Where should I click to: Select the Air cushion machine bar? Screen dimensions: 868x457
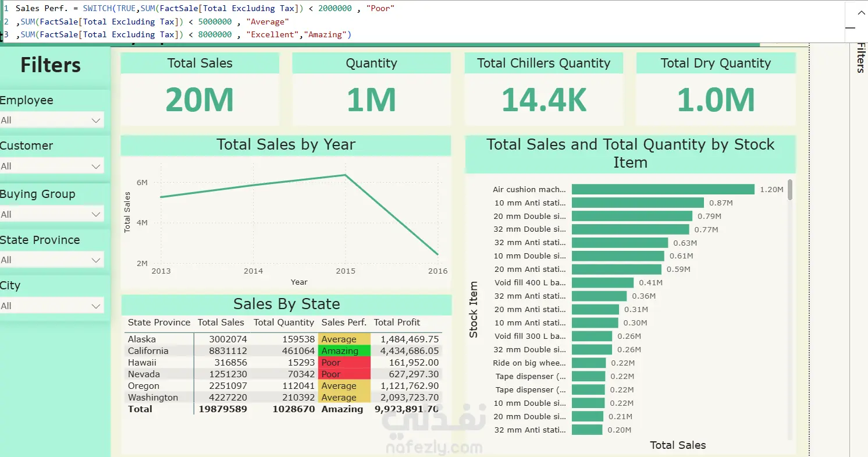click(x=663, y=189)
